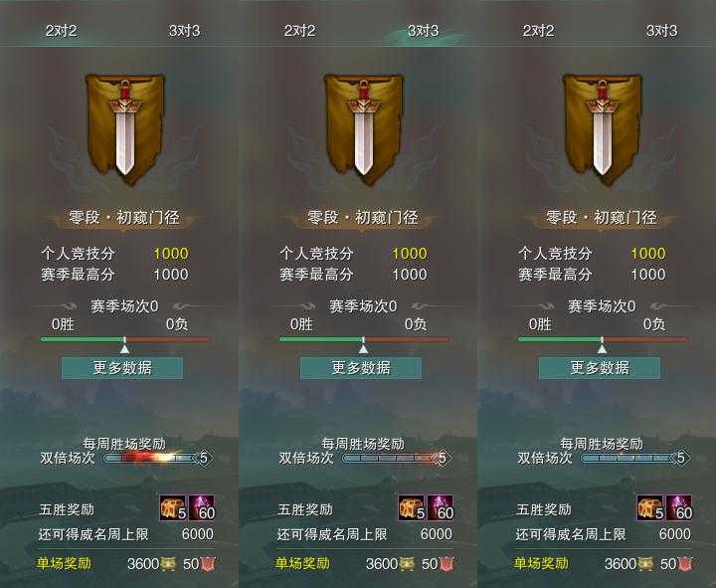Click the 双倍场次 progress bar in middle panel
The width and height of the screenshot is (716, 588).
396,458
